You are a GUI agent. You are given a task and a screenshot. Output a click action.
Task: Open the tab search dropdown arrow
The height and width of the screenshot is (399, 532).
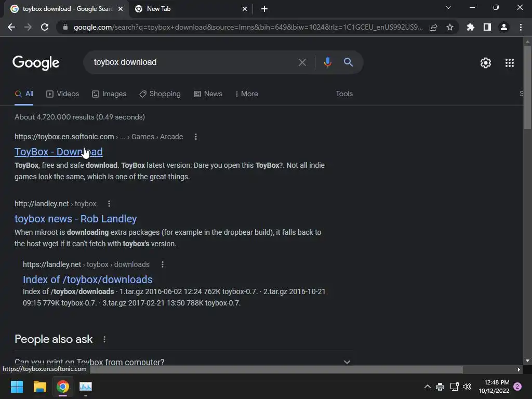tap(448, 7)
